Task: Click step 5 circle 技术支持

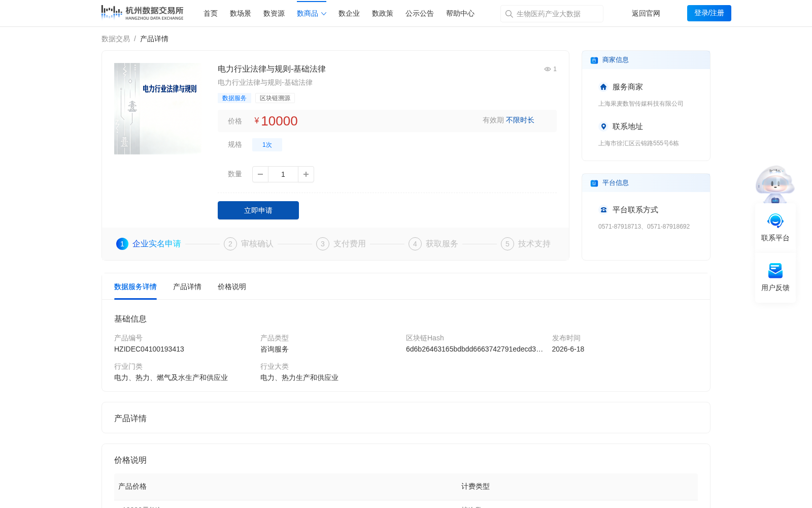Action: click(x=507, y=244)
